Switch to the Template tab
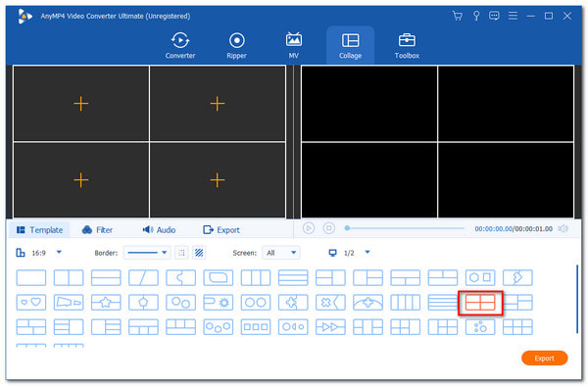This screenshot has width=588, height=386. pos(39,229)
